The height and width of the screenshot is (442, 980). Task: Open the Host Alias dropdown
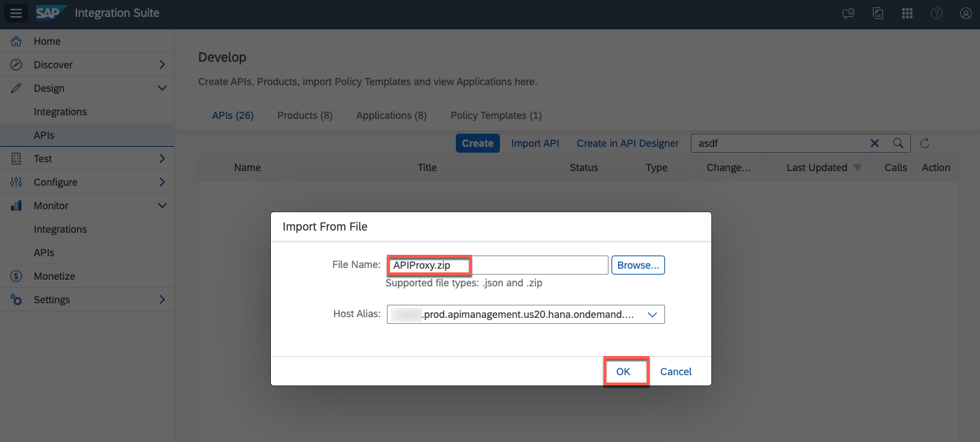click(x=526, y=314)
